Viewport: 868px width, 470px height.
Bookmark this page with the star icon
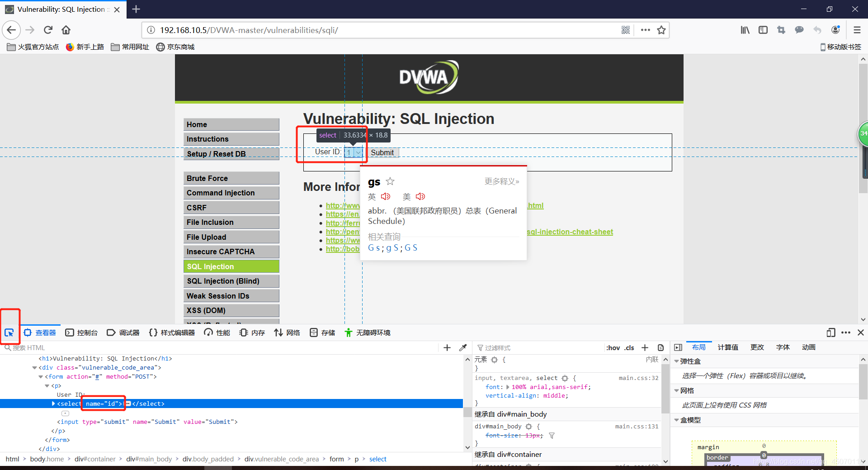pos(661,30)
